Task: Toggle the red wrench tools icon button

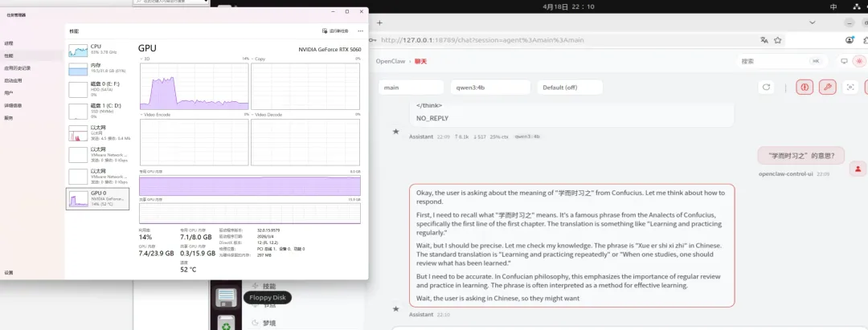Action: (828, 88)
